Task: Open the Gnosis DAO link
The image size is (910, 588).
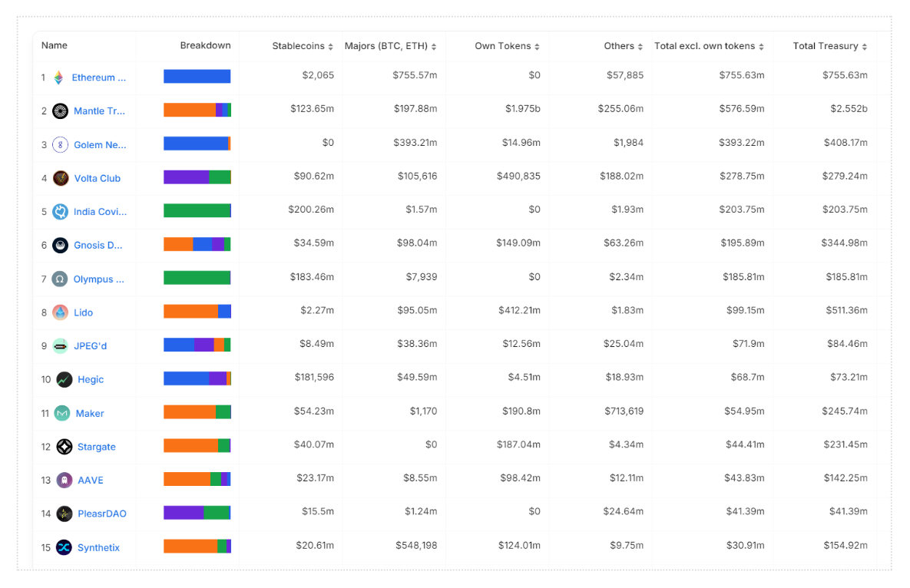Action: point(98,246)
